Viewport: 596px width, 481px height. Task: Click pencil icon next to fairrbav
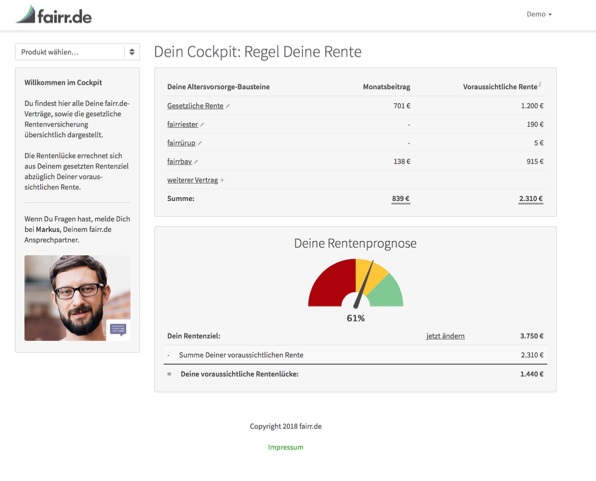[196, 162]
